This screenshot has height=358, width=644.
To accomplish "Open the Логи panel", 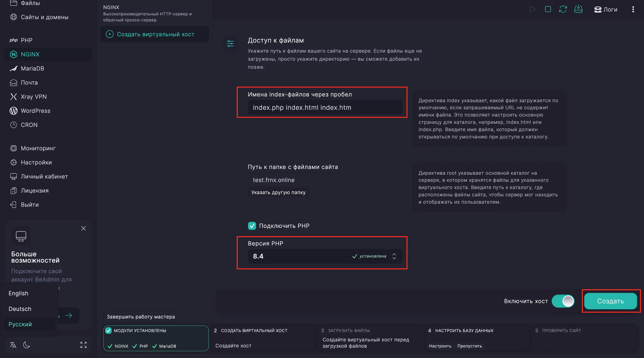I will point(606,9).
